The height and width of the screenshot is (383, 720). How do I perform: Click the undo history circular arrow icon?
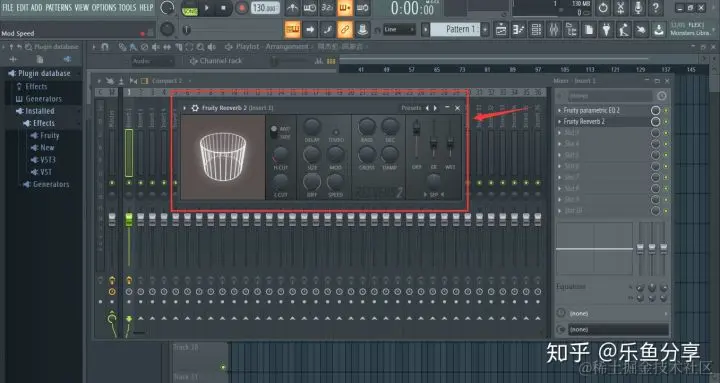click(x=603, y=8)
